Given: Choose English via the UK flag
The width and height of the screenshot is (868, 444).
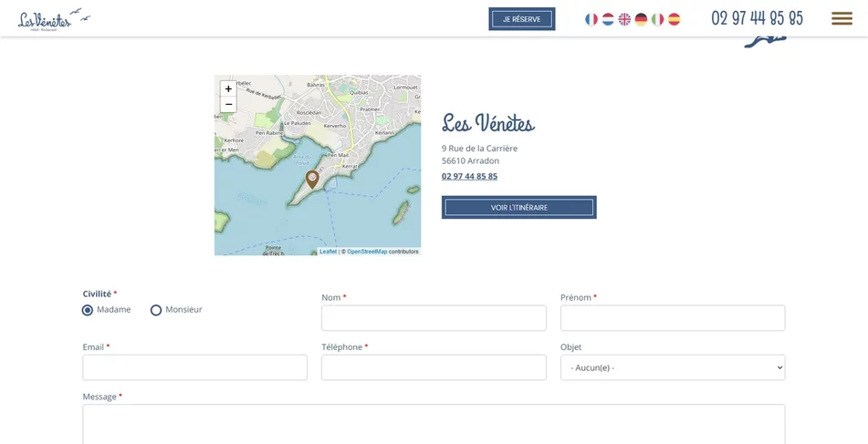Looking at the screenshot, I should point(624,19).
